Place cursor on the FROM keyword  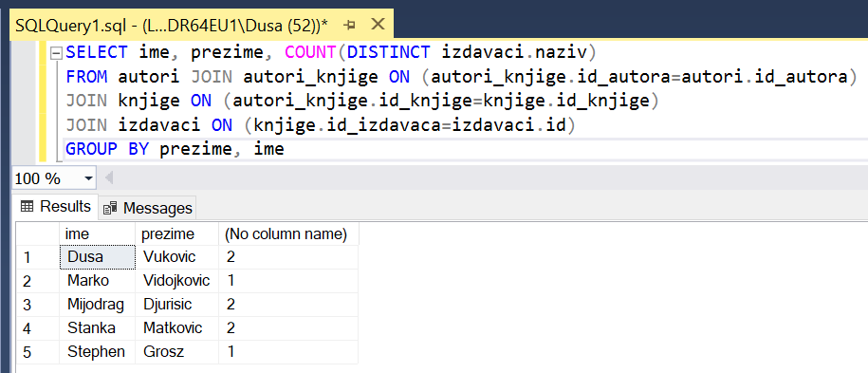tap(87, 77)
